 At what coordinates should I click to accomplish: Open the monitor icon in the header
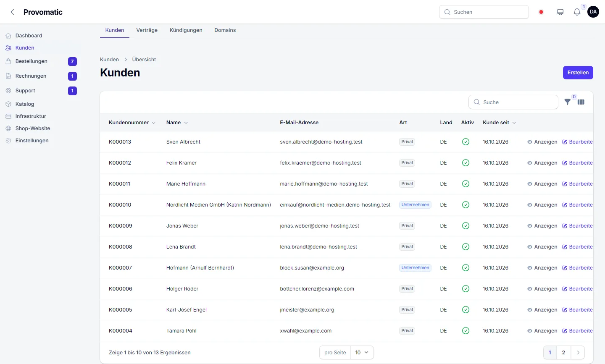[x=560, y=12]
